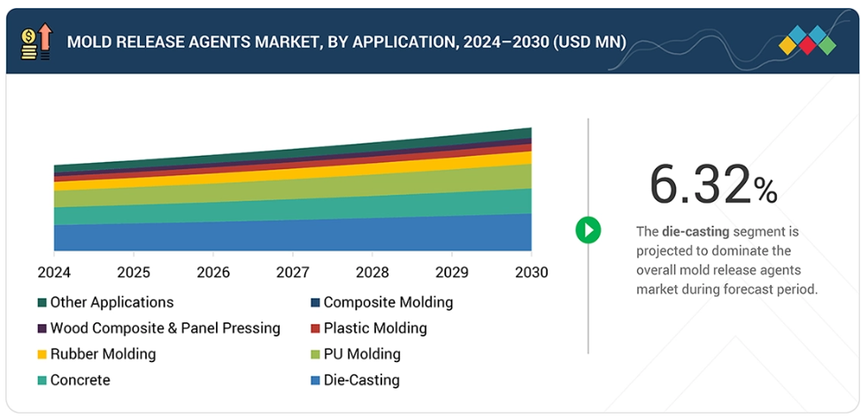The width and height of the screenshot is (868, 417).
Task: Click the 2024 x-axis label
Action: pyautogui.click(x=54, y=272)
